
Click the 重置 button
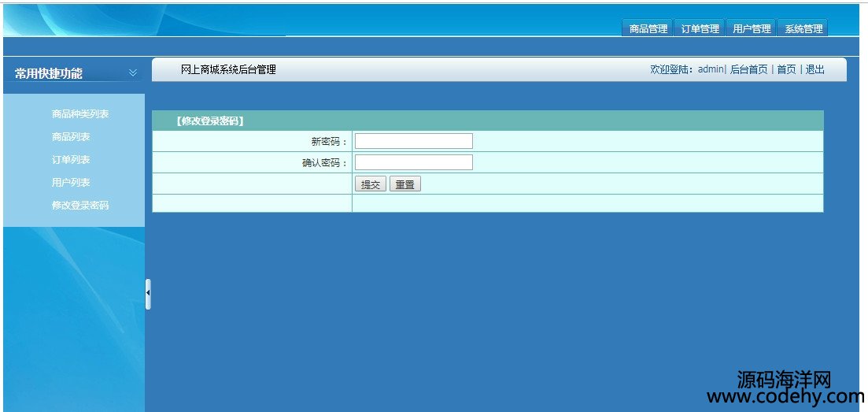click(405, 184)
